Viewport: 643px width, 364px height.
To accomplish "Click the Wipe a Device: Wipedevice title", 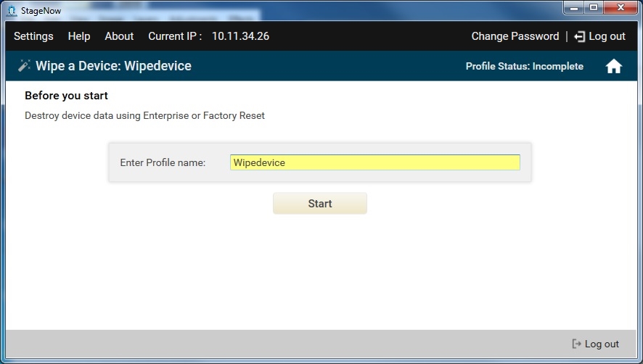I will [114, 66].
